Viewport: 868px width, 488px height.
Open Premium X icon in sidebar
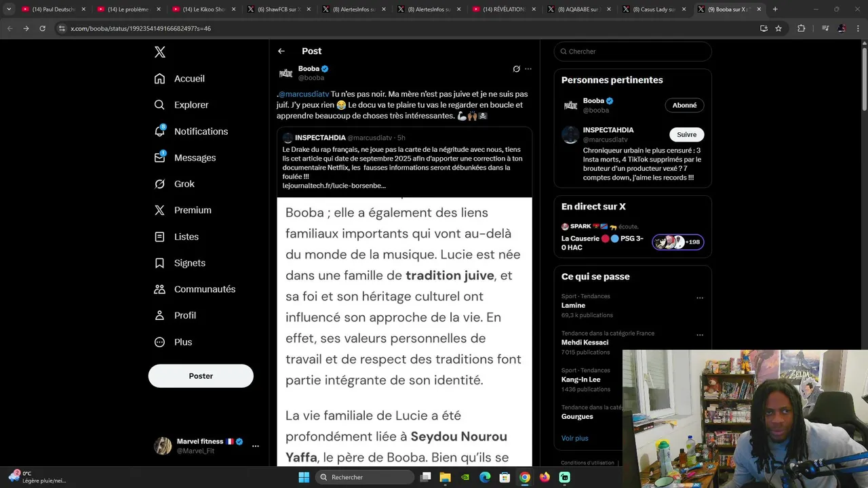(159, 210)
